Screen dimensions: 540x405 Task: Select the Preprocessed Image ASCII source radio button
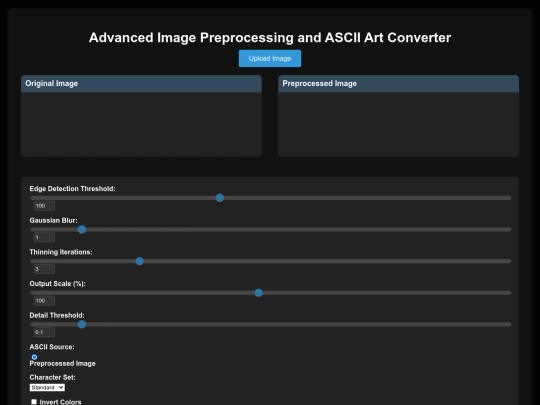pos(34,357)
